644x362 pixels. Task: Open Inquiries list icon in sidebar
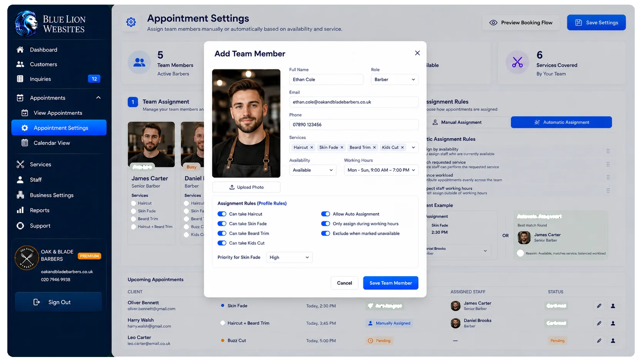click(x=20, y=79)
